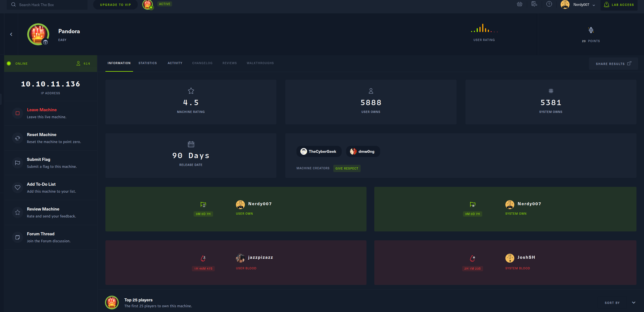This screenshot has height=312, width=644.
Task: Click the search magnifier icon
Action: (x=13, y=4)
